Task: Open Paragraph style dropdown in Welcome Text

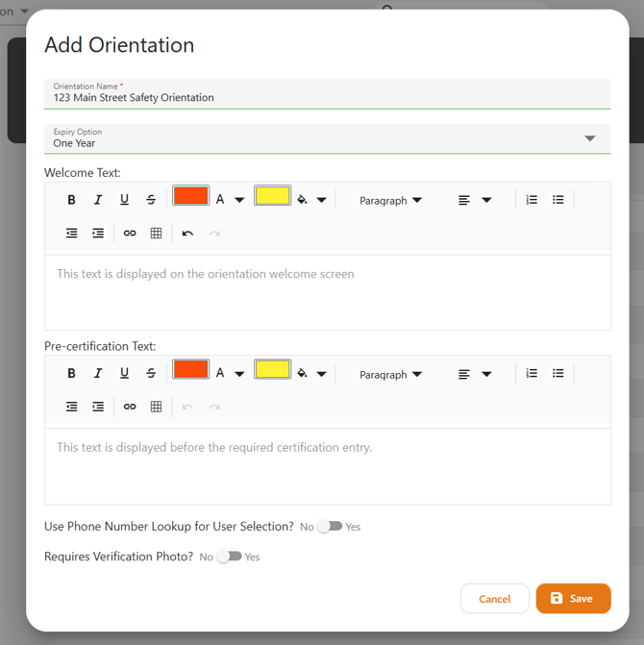Action: click(x=390, y=201)
